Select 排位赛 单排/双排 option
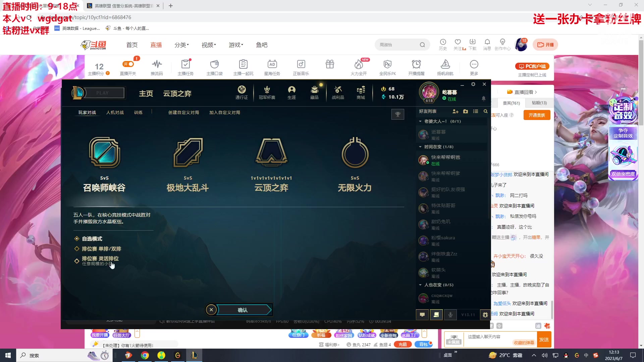Screen dimensions: 644x362 pyautogui.click(x=101, y=249)
